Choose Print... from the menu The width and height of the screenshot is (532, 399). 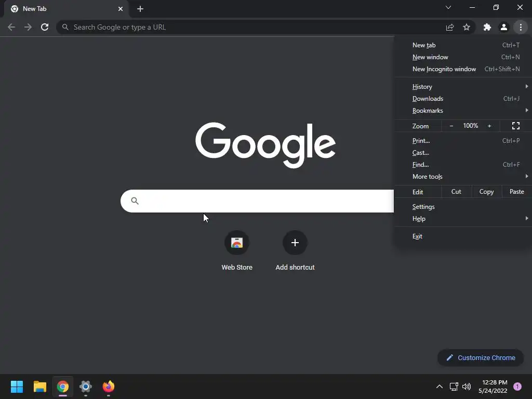[x=463, y=141]
